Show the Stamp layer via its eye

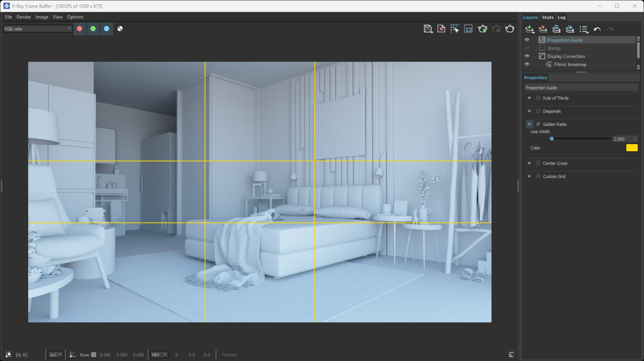point(527,48)
